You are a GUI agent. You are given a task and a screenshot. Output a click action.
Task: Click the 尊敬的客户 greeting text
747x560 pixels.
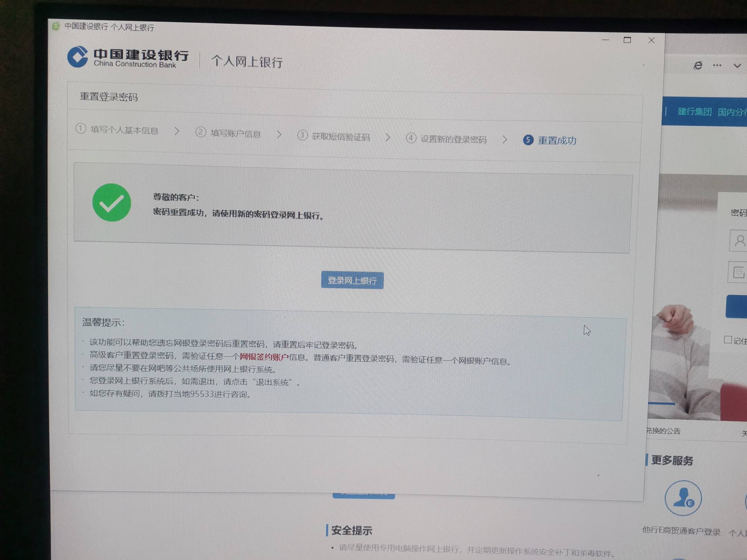point(176,197)
